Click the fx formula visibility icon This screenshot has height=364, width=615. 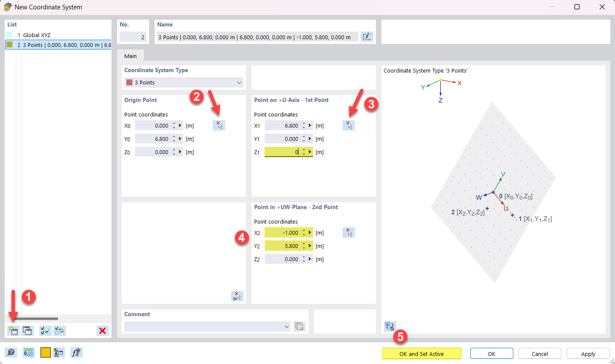[x=76, y=352]
